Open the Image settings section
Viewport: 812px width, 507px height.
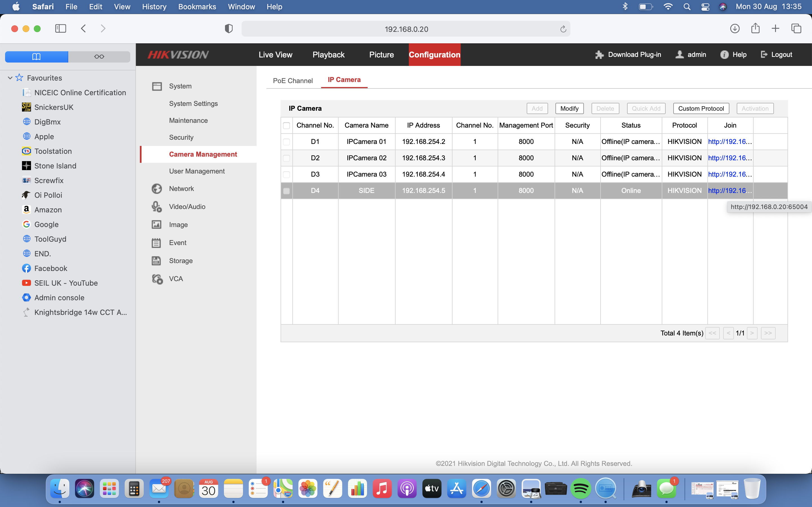(178, 225)
